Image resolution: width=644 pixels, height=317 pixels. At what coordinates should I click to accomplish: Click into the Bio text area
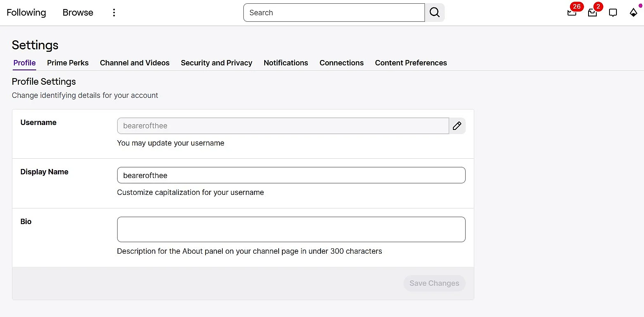pos(291,229)
